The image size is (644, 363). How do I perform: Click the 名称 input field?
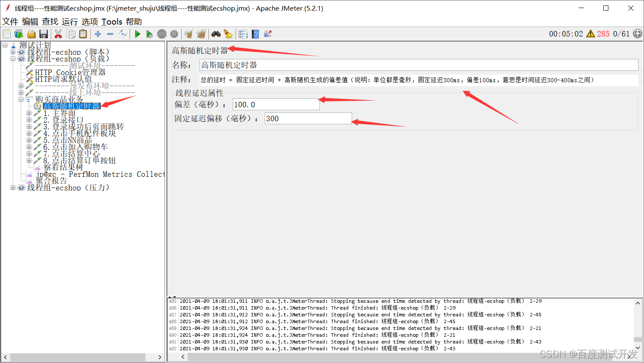[419, 65]
